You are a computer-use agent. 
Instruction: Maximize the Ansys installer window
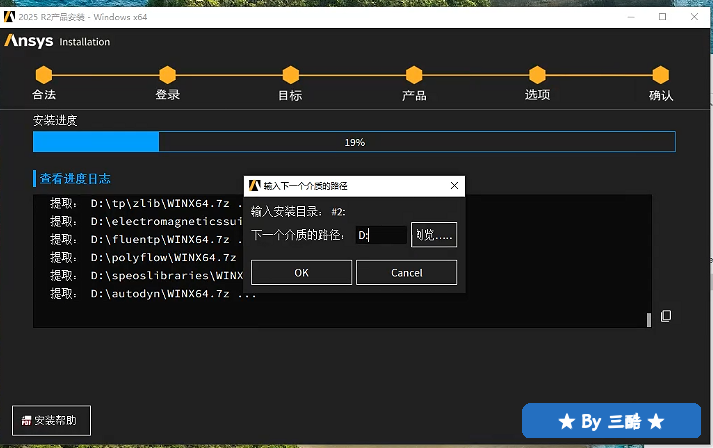(663, 17)
